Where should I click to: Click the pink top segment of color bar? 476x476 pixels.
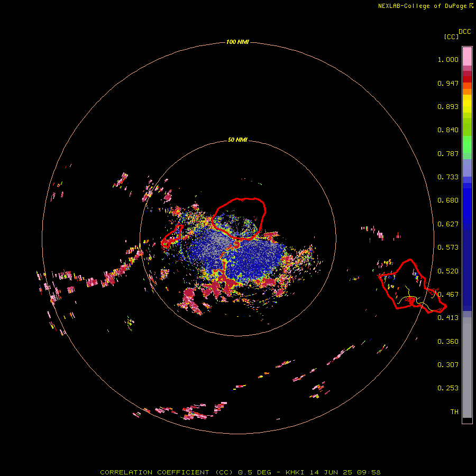click(467, 56)
